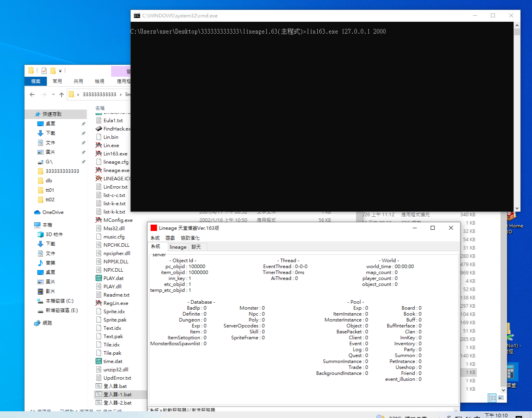Viewport: 532px width, 418px height.
Task: Click the cmd window scroll-up arrow
Action: (x=517, y=25)
